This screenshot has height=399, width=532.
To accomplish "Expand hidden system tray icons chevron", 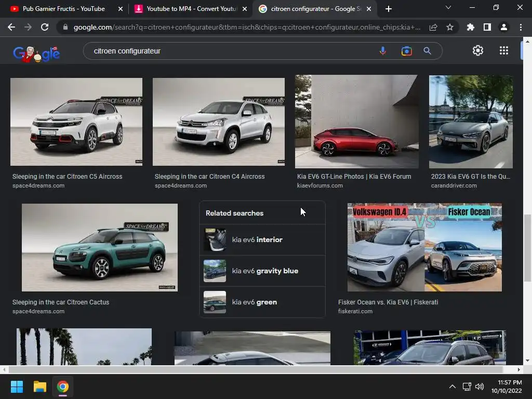I will coord(453,387).
